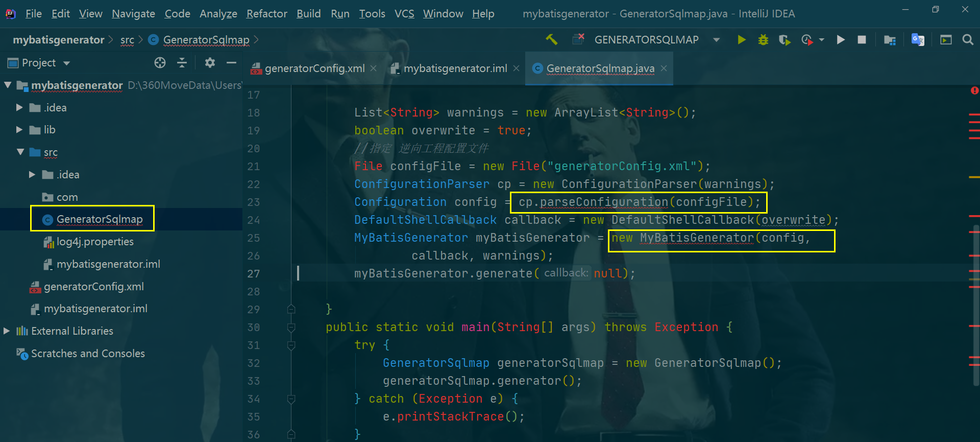Open the File menu

[34, 13]
